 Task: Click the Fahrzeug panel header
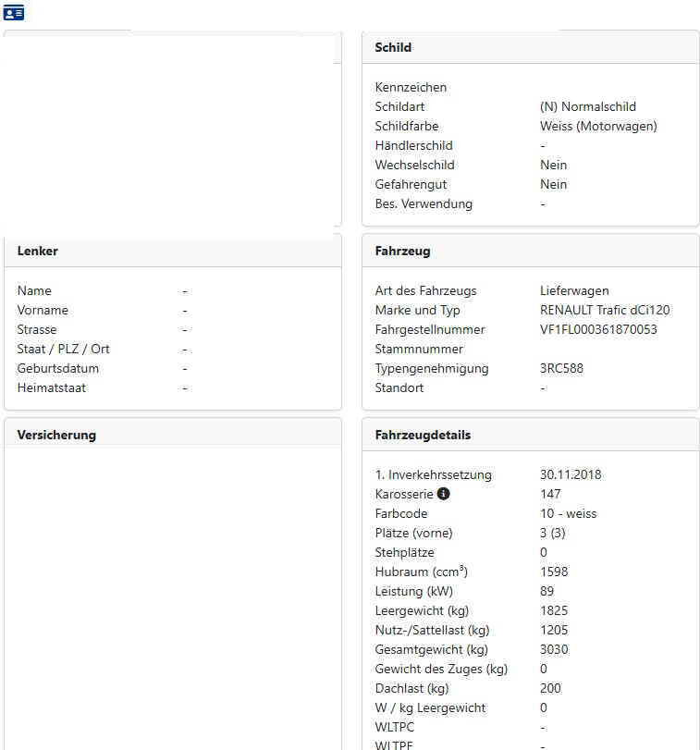(x=531, y=252)
